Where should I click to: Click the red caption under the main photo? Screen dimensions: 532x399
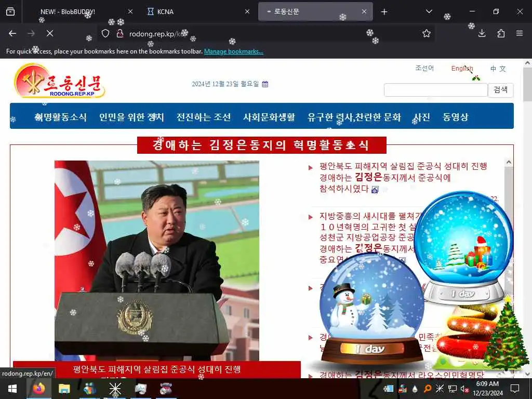(157, 370)
